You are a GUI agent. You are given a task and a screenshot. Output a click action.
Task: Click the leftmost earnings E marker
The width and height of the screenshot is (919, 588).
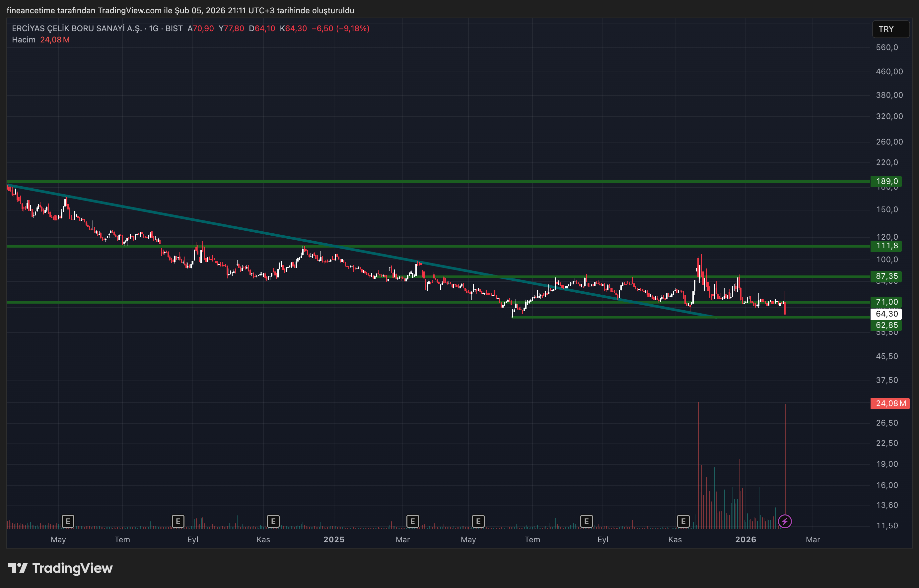(68, 521)
